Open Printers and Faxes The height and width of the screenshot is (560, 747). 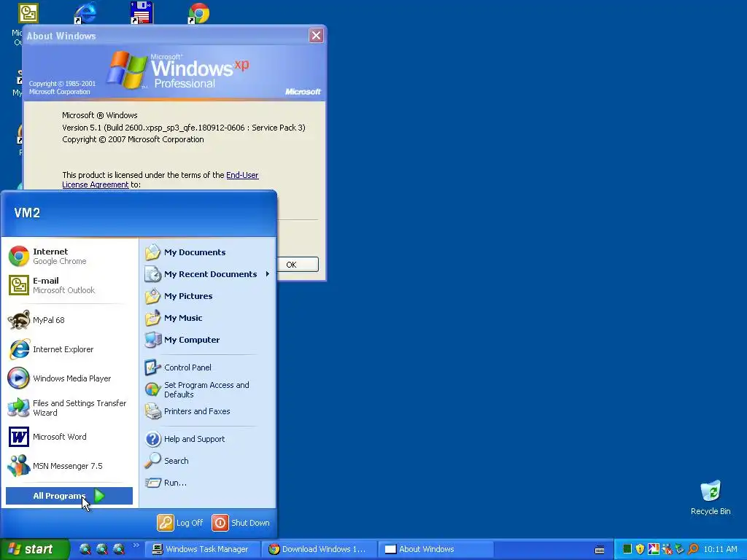pos(208,411)
